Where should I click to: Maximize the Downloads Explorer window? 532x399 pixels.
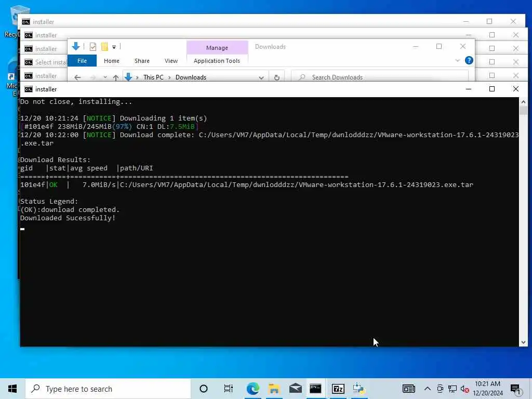tap(439, 46)
